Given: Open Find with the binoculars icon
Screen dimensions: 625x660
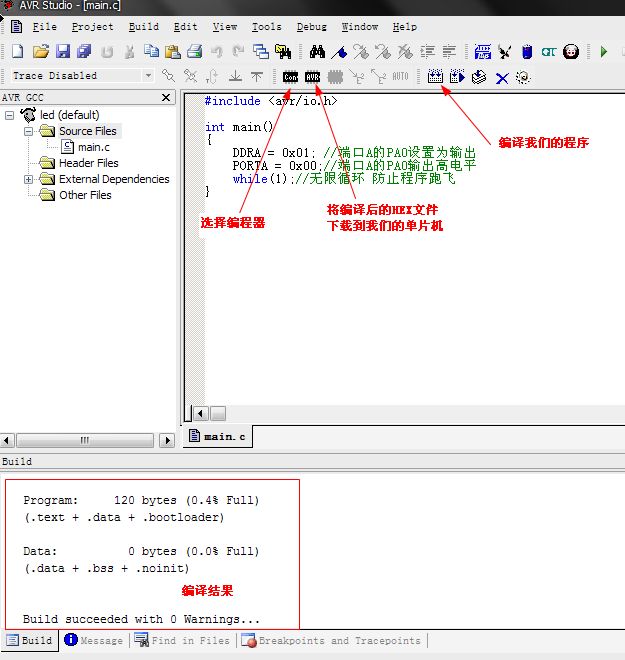Looking at the screenshot, I should click(317, 52).
